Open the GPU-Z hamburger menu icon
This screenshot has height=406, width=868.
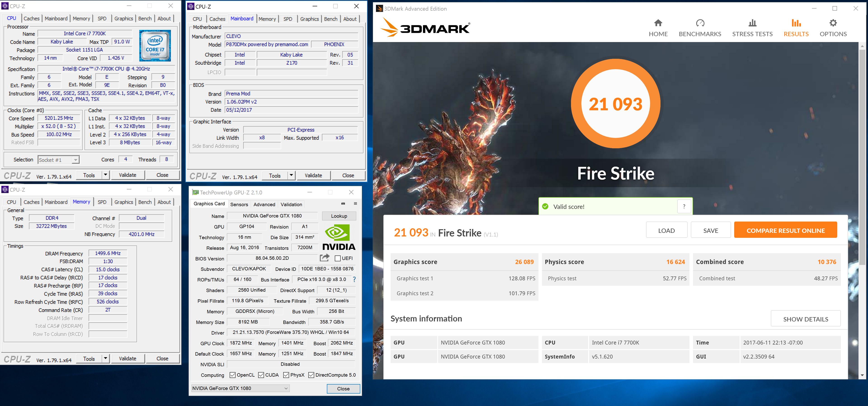tap(355, 203)
